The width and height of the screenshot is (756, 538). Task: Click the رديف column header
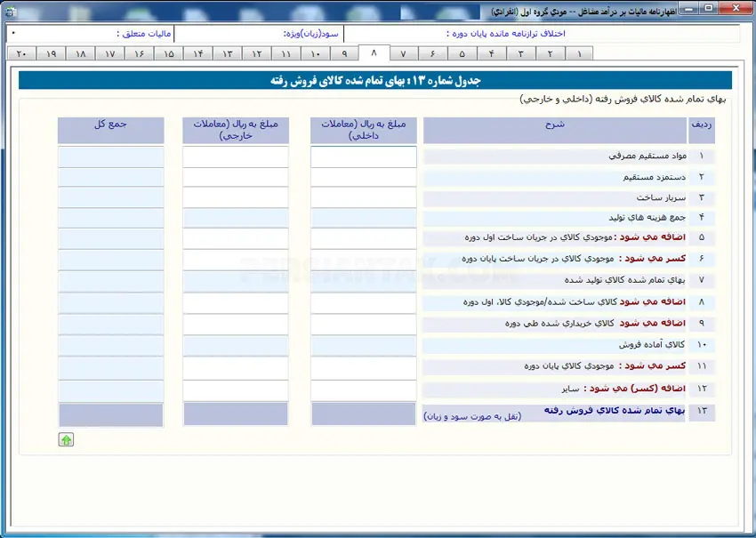coord(702,130)
